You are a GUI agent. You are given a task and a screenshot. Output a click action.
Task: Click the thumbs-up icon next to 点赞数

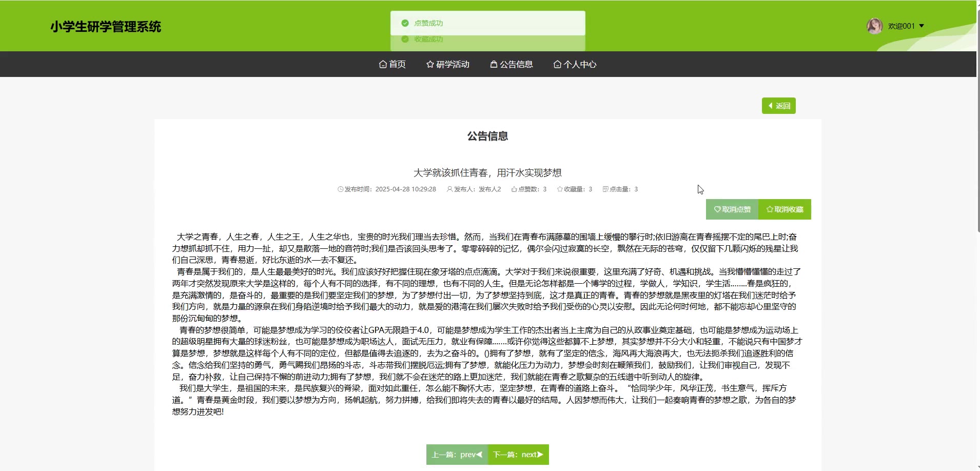click(514, 189)
